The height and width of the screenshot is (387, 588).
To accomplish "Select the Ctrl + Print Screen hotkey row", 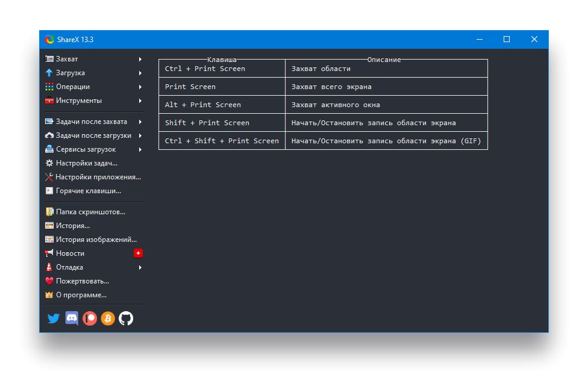I will coord(324,69).
